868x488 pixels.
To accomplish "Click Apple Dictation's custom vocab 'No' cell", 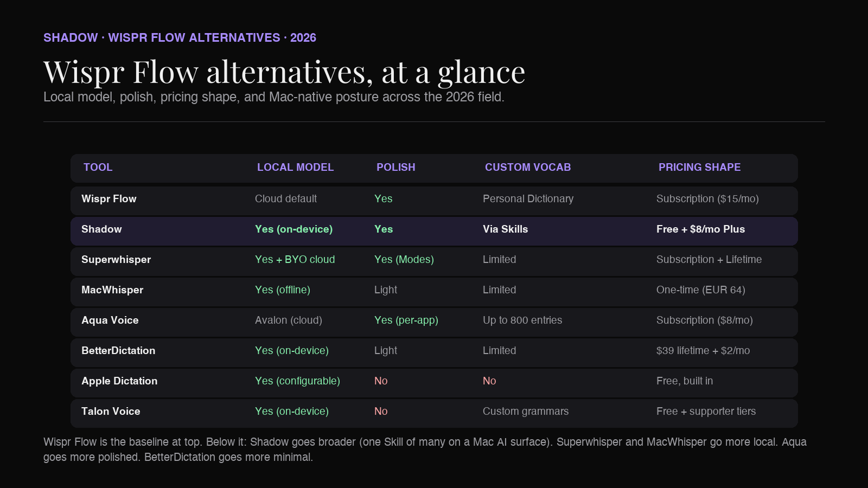I will 489,381.
